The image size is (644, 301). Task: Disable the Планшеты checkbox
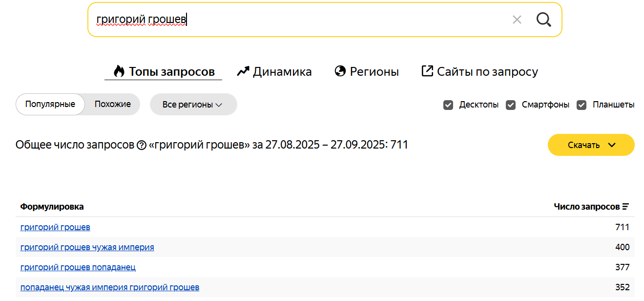pyautogui.click(x=582, y=105)
